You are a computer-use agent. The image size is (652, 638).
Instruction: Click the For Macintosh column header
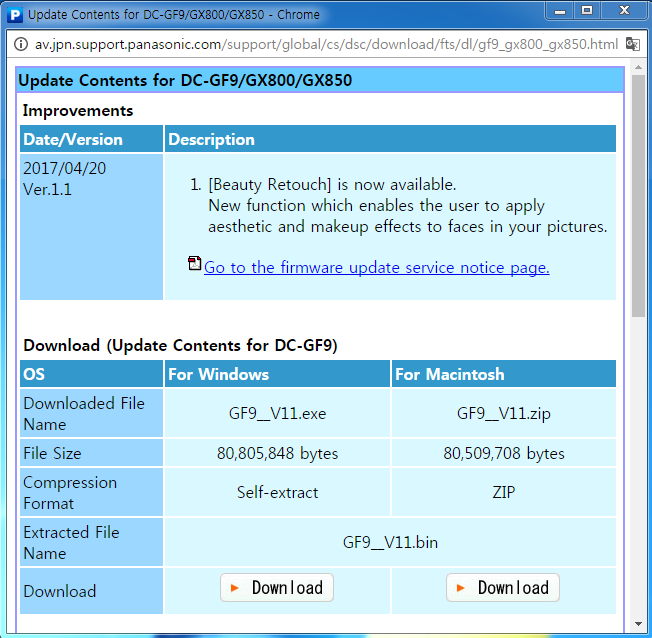coord(504,374)
